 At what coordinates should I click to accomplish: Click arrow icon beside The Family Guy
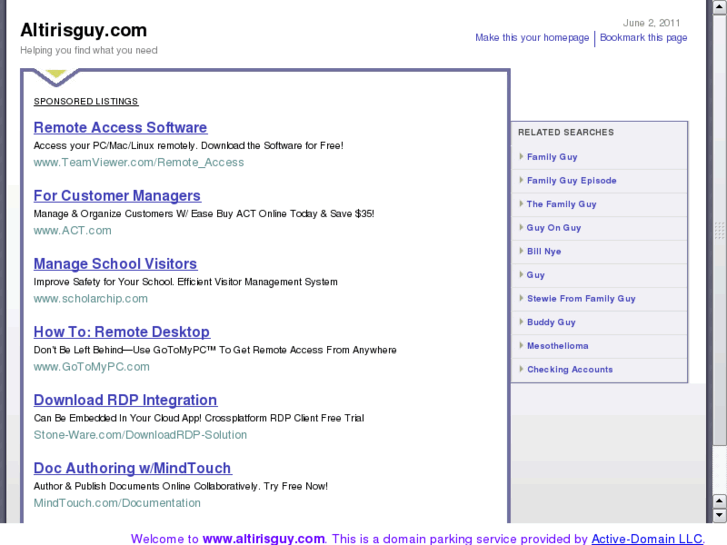521,204
